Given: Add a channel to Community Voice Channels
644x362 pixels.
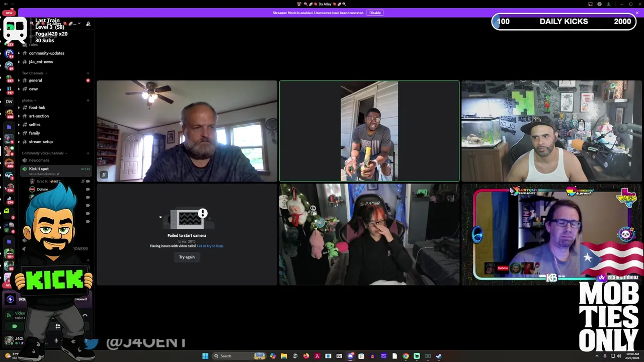Looking at the screenshot, I should tap(88, 153).
